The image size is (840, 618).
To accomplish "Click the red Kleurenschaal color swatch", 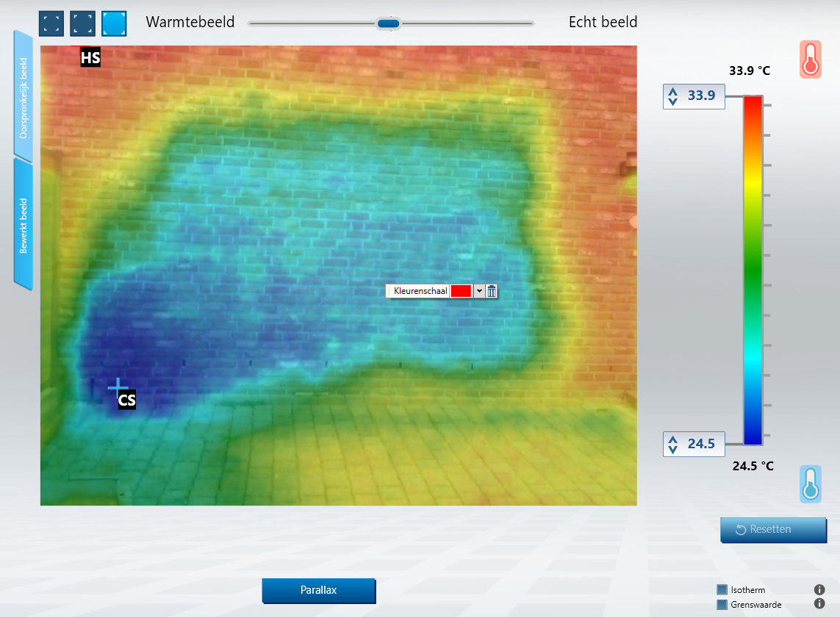I will 461,291.
